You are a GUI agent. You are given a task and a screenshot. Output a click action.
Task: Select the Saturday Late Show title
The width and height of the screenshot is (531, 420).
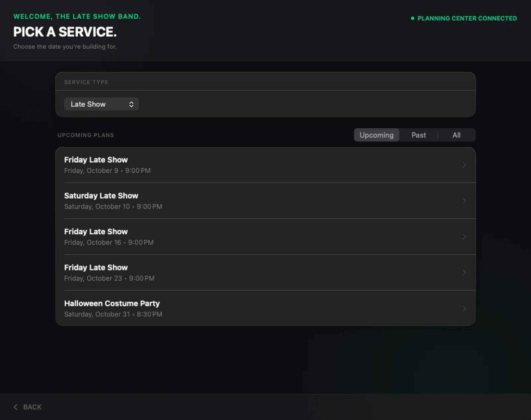[101, 196]
